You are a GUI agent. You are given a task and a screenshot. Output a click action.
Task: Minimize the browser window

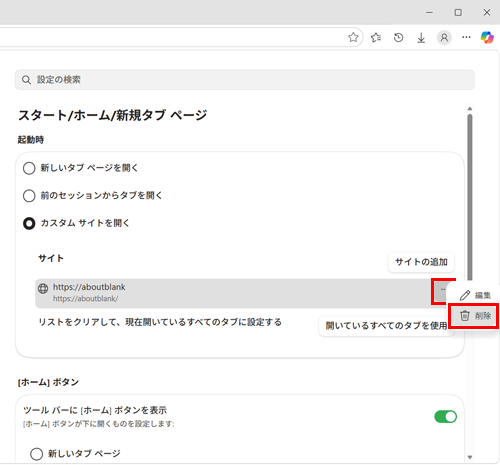429,13
